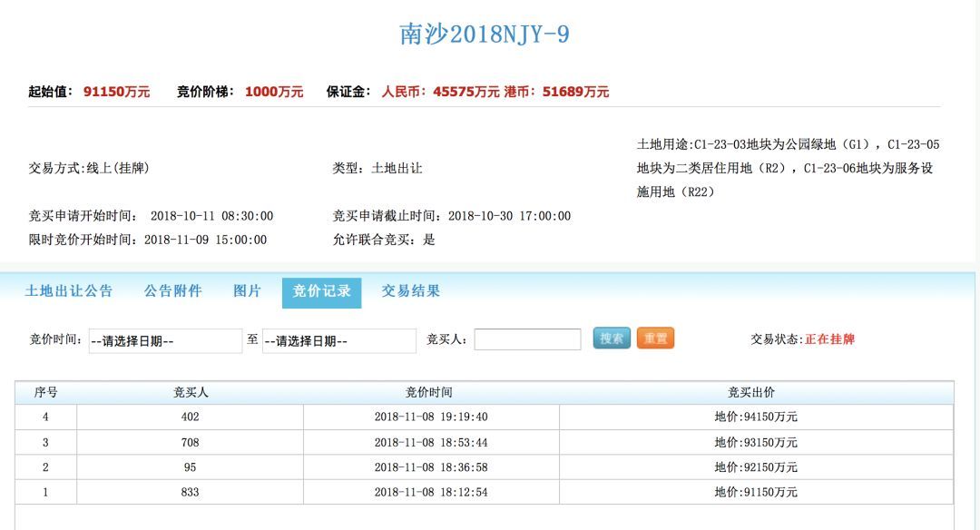Click the 竞买人 column header in table
Screen dimensions: 980x530
click(191, 393)
